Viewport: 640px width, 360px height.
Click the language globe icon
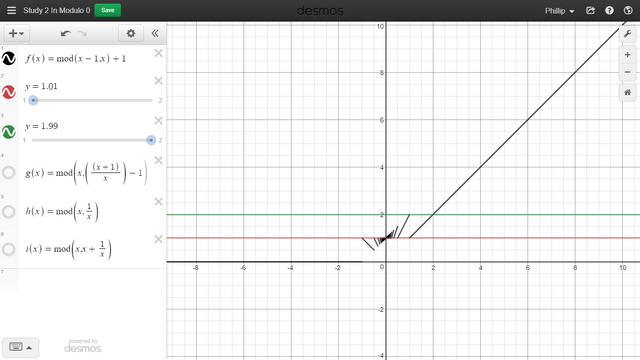pos(628,11)
